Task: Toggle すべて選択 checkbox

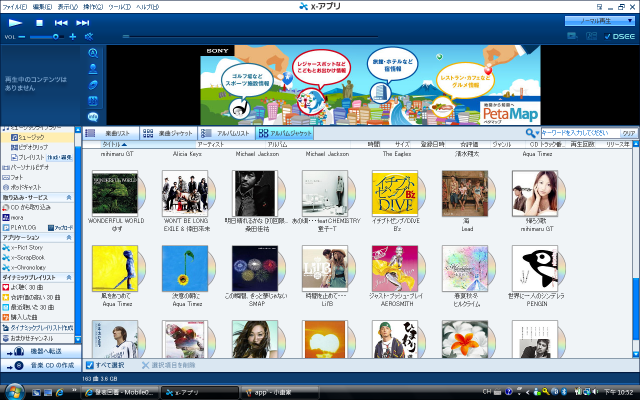Action: coord(90,365)
